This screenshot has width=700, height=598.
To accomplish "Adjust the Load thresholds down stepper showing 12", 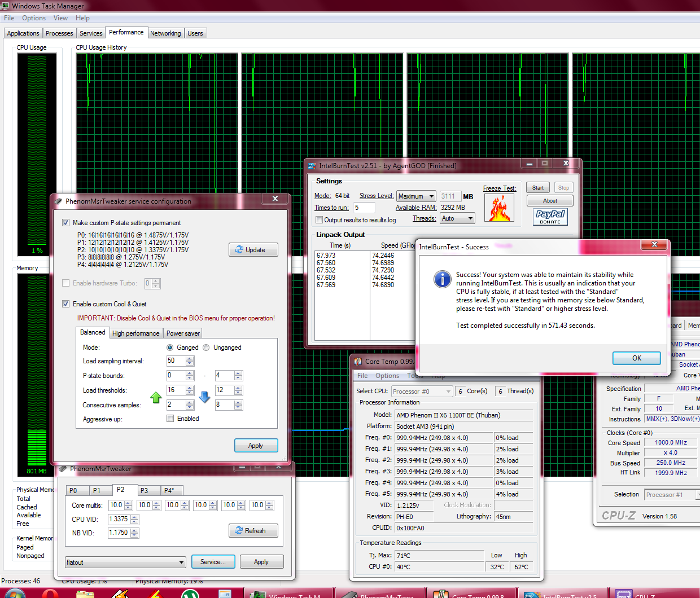I will (x=238, y=390).
